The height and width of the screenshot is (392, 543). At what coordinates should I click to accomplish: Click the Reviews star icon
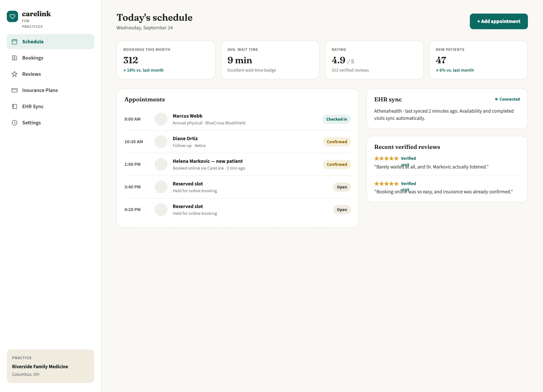(x=15, y=74)
